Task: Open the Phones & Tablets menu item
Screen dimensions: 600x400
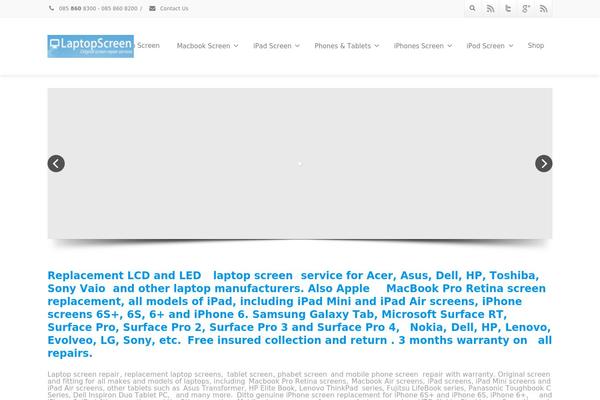Action: [342, 46]
